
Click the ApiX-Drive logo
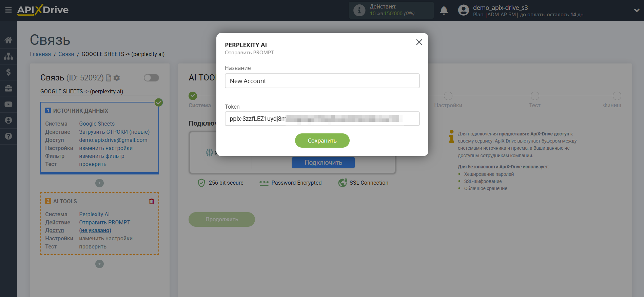(43, 10)
